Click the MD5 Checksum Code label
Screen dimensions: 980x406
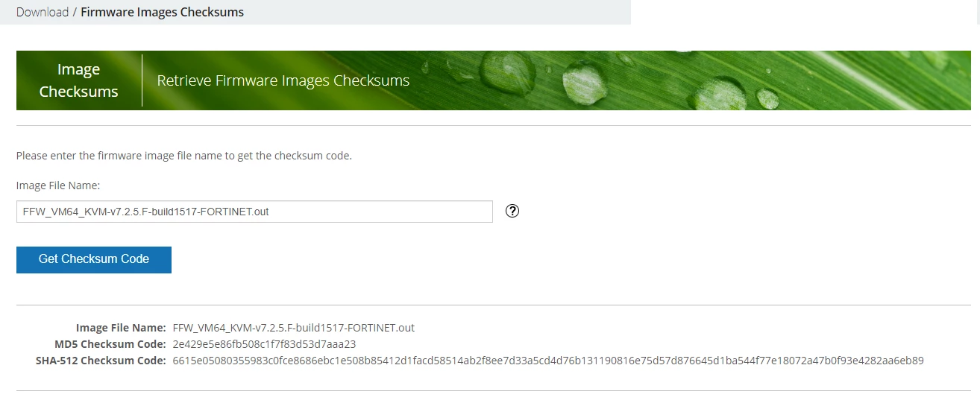click(110, 344)
